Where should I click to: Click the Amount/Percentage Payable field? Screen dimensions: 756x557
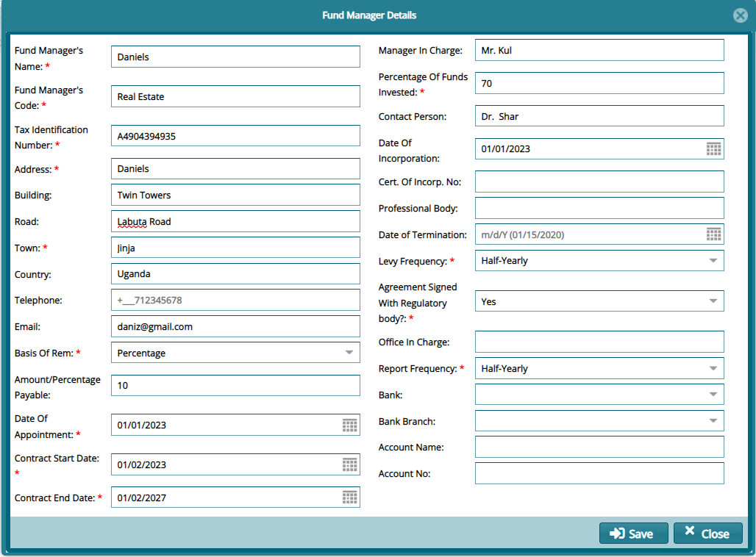coord(235,386)
